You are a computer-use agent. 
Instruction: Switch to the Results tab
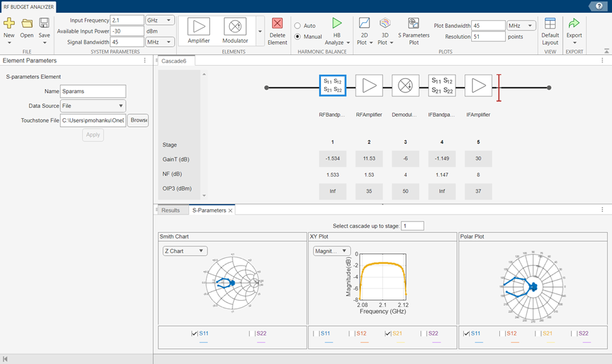(x=171, y=211)
